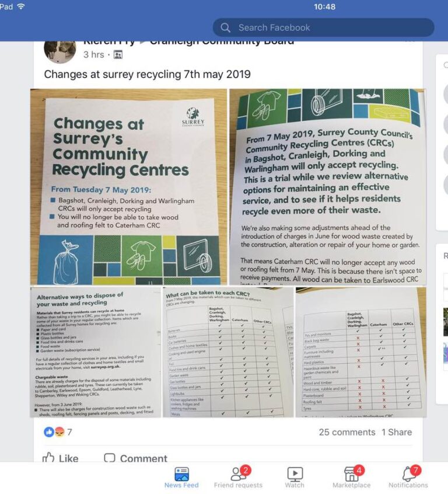The width and height of the screenshot is (448, 494).
Task: Open the red crosses table photo
Action: (361, 352)
